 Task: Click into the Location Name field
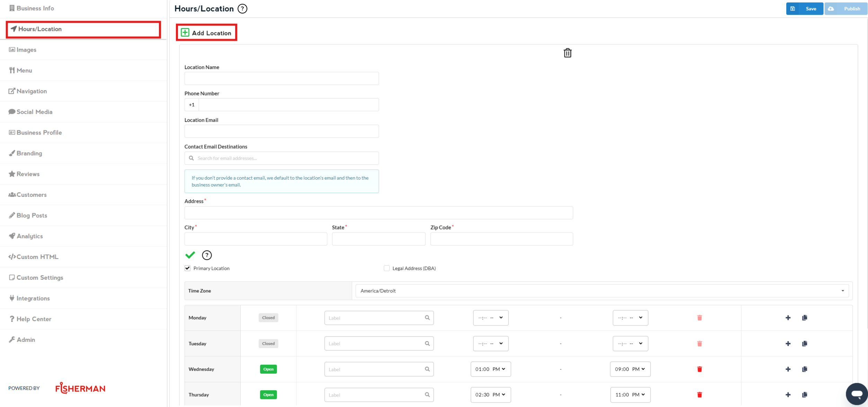(281, 78)
